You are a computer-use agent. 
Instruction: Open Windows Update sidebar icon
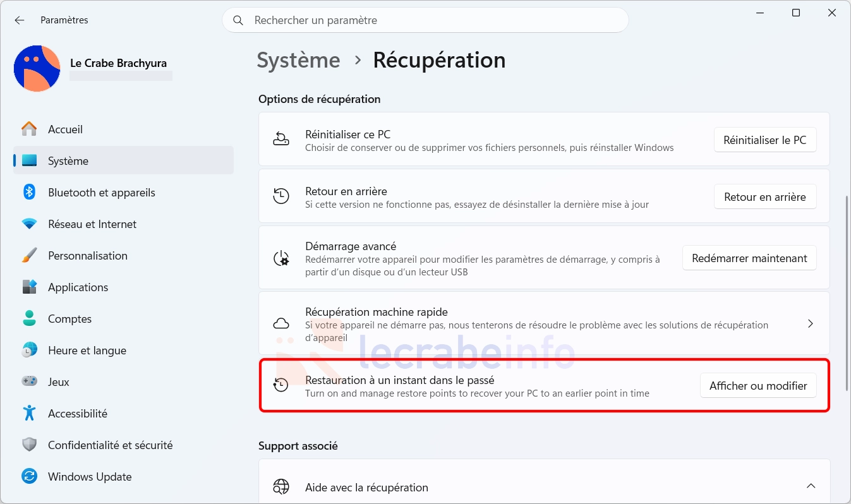[x=29, y=476]
